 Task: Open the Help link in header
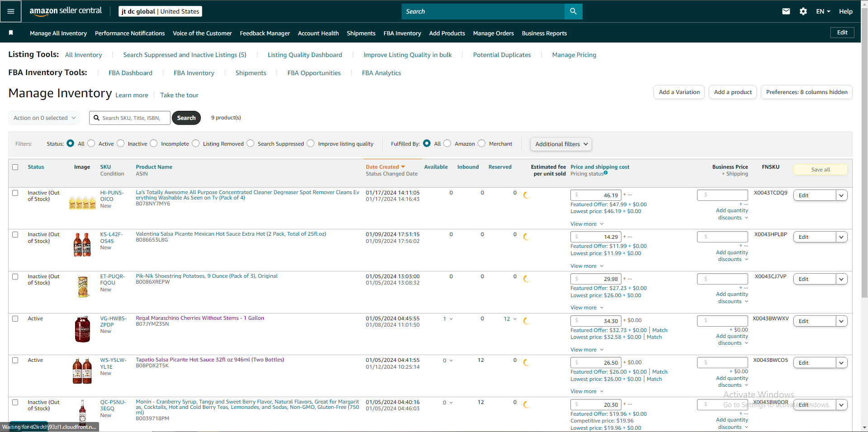pos(845,11)
